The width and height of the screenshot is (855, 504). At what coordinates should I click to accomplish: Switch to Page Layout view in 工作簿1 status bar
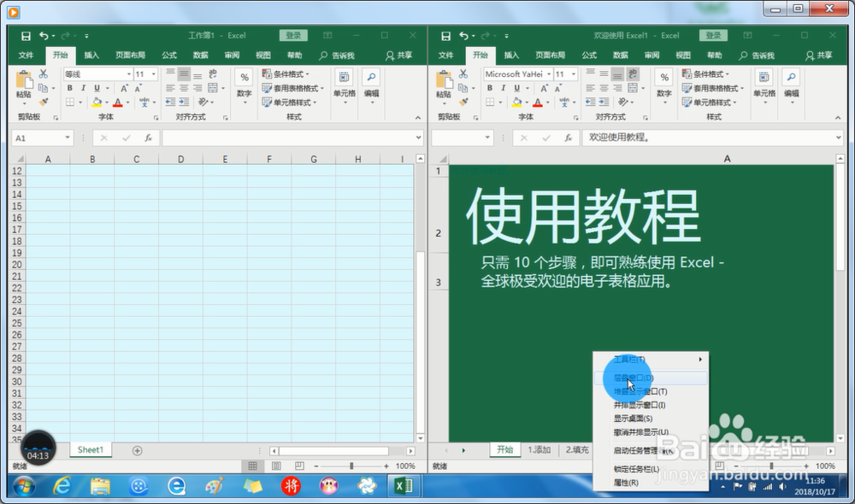pos(276,466)
